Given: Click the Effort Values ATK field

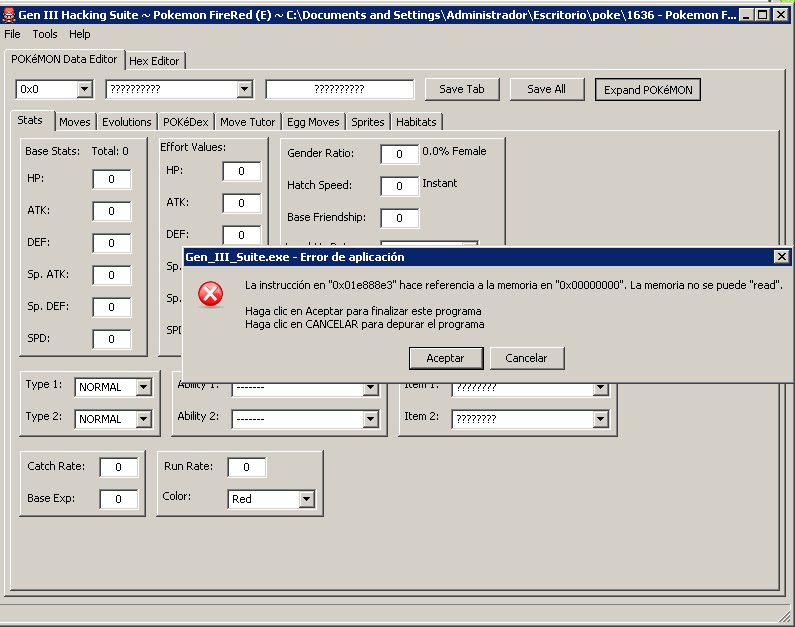Looking at the screenshot, I should point(241,203).
